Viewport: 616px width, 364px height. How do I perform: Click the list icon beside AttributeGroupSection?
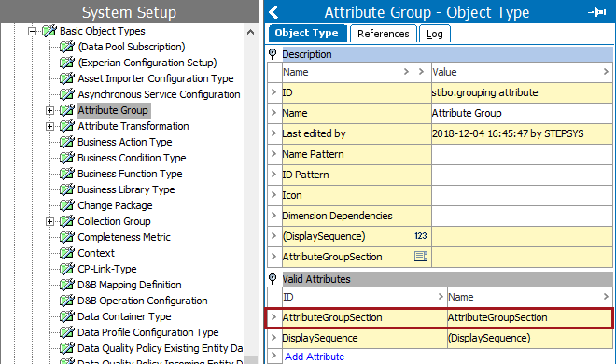click(x=421, y=257)
